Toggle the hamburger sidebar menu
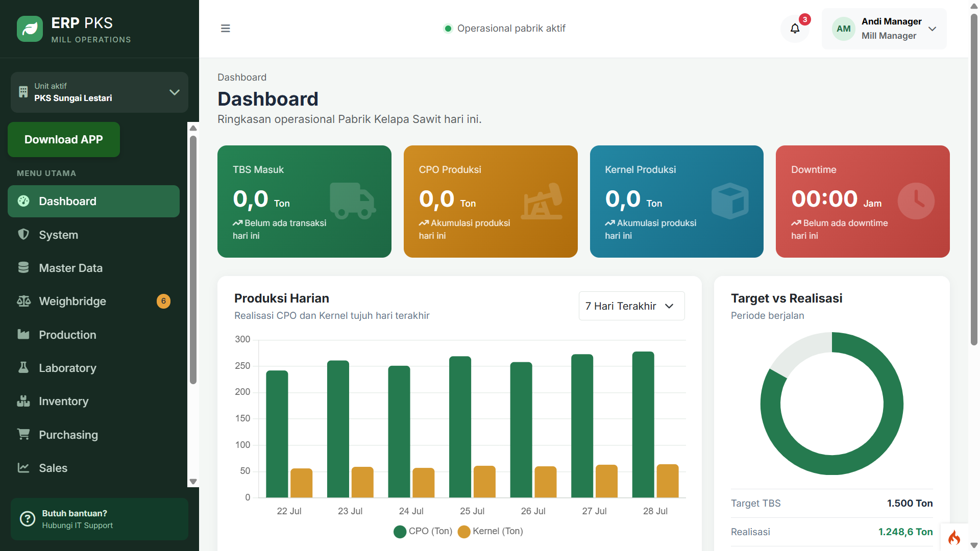Screen dimensions: 980x551 pos(225,29)
